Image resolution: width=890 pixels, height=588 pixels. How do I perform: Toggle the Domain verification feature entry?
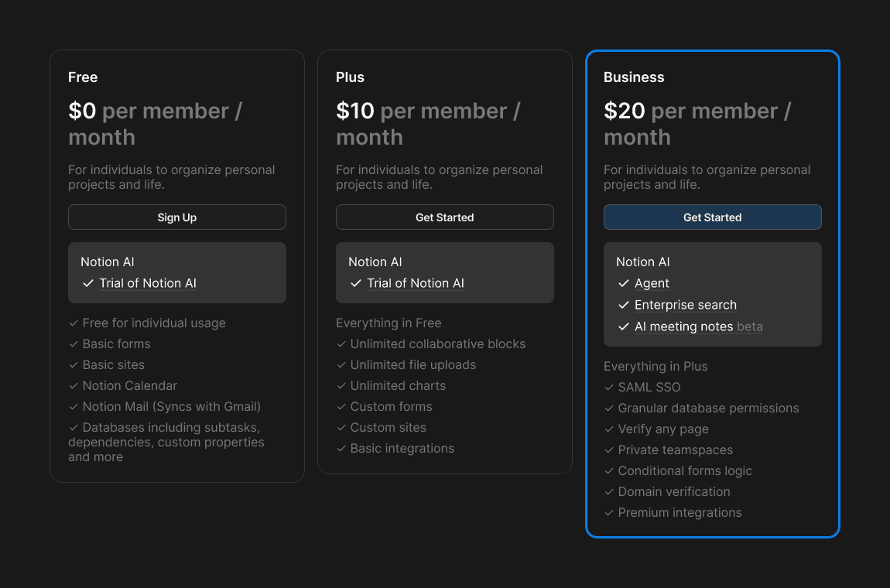[674, 491]
